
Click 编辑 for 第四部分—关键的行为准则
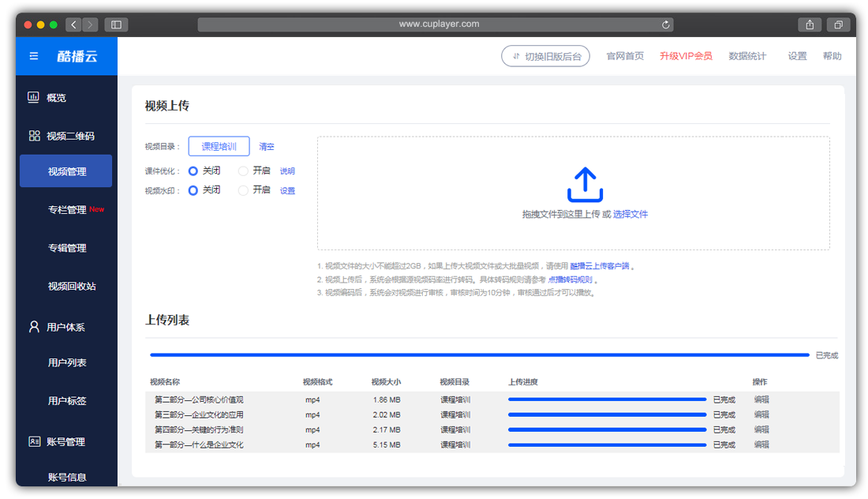point(761,430)
